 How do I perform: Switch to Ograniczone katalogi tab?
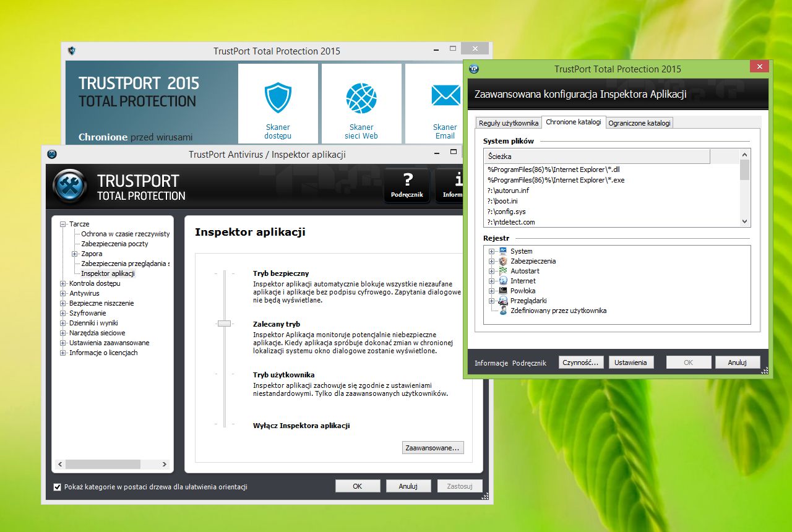coord(639,123)
